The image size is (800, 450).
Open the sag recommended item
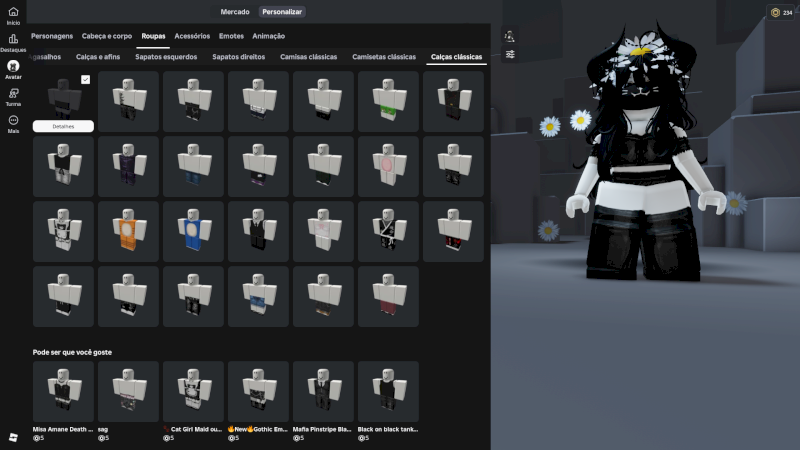tap(128, 392)
